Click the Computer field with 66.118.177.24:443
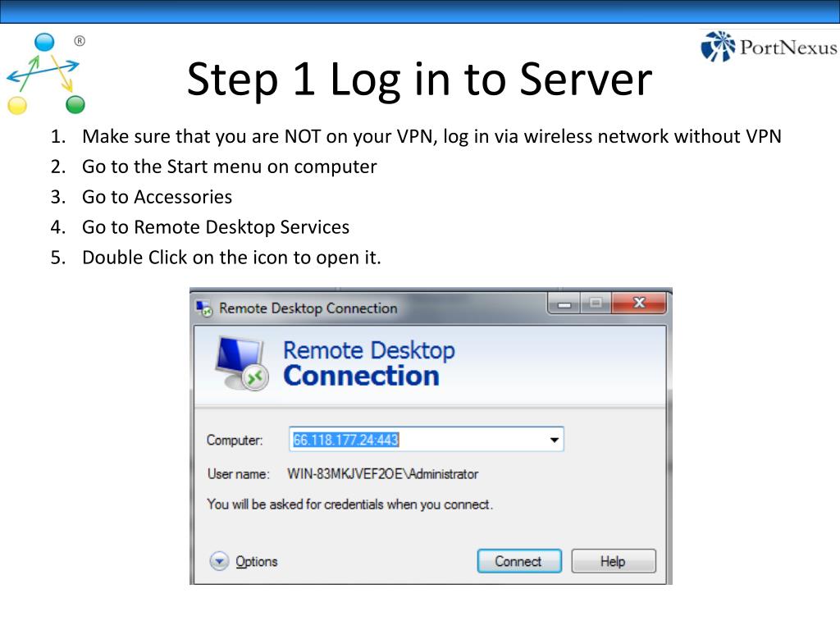The height and width of the screenshot is (630, 840). (x=427, y=440)
